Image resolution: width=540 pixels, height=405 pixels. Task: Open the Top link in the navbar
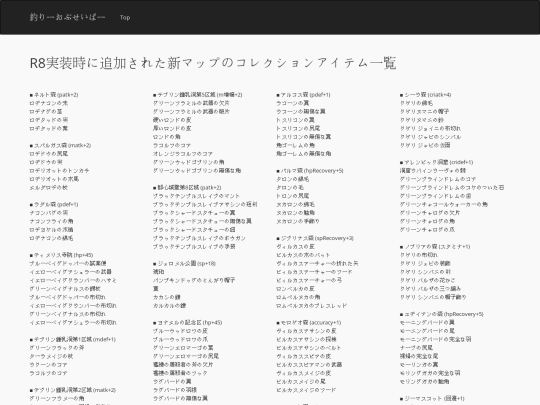[125, 17]
